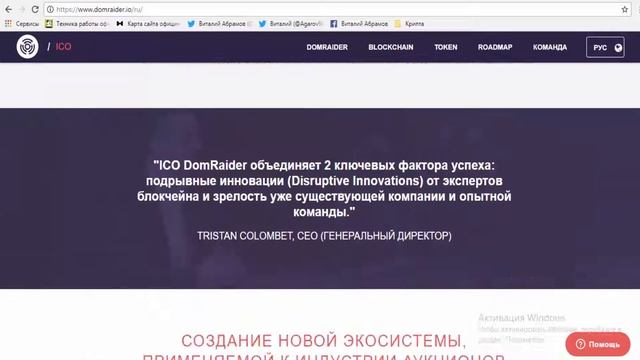
Task: Open the Facebook Виталий Абрамов bookmark
Action: [x=359, y=24]
